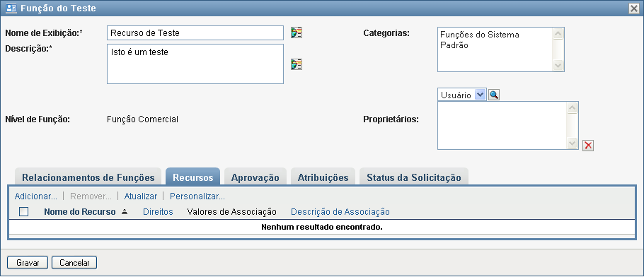Close the Função do Teste dialog
The width and height of the screenshot is (644, 277).
[x=633, y=8]
